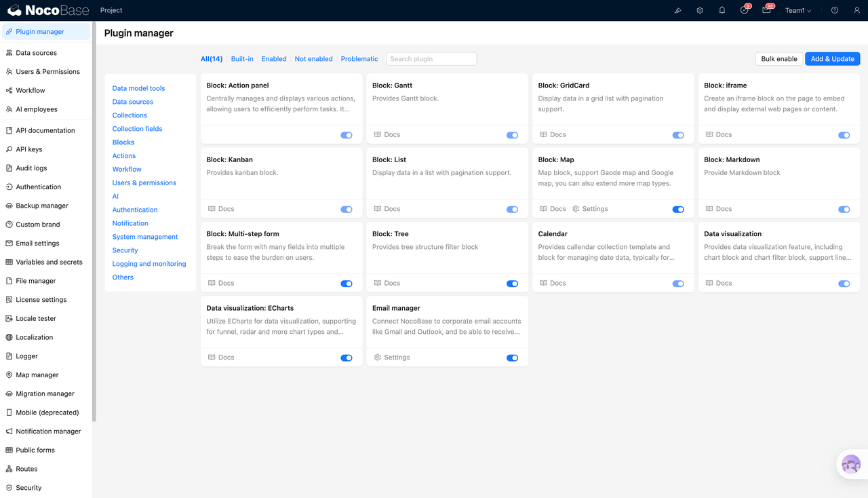Click the Map manager pin icon
The height and width of the screenshot is (498, 868).
9,375
